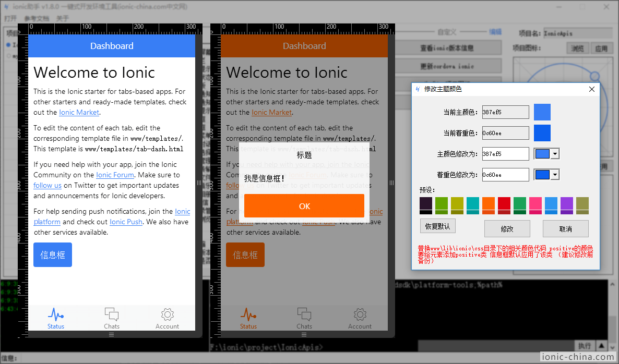Image resolution: width=619 pixels, height=364 pixels.
Task: Open the Ionic Market link in orange preview
Action: coord(271,113)
